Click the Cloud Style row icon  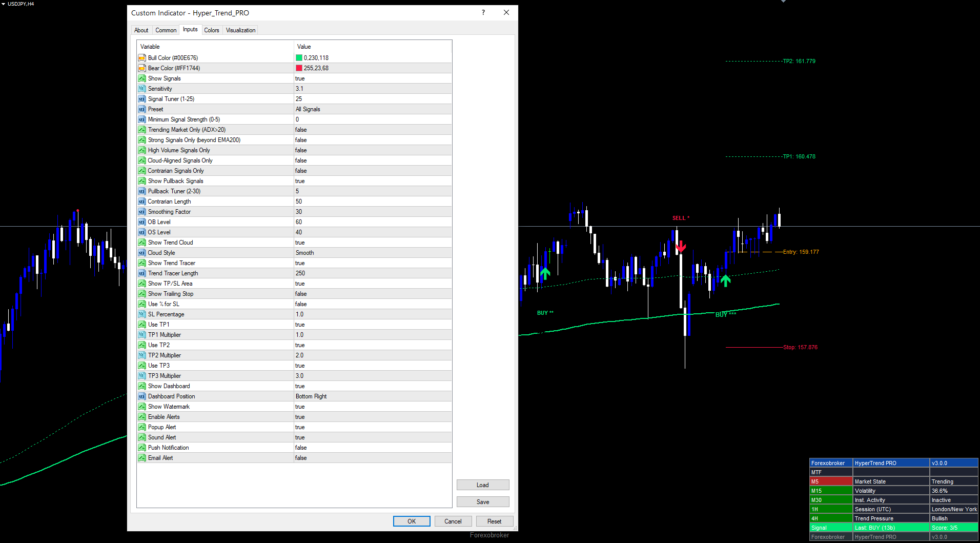(x=142, y=253)
